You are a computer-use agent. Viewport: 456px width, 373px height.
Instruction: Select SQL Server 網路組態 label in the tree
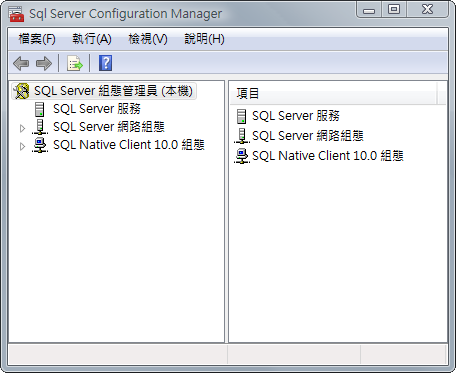pyautogui.click(x=109, y=127)
